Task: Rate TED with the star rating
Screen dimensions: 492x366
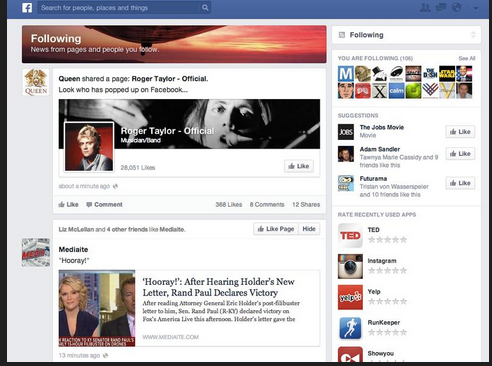Action: 387,239
